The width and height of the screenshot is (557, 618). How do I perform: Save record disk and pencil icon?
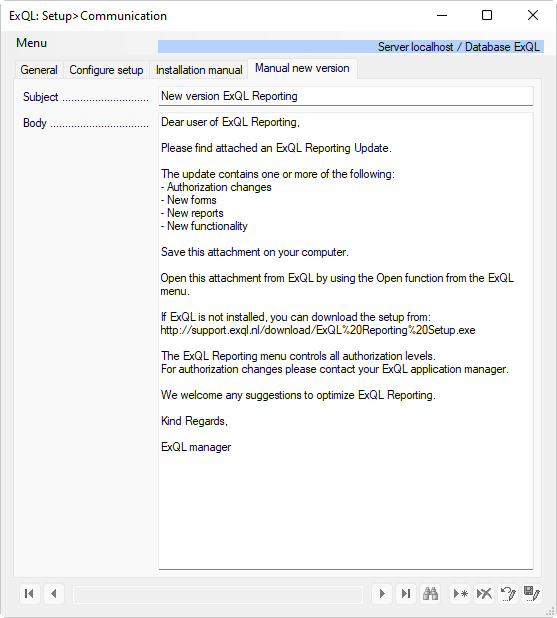[x=532, y=593]
